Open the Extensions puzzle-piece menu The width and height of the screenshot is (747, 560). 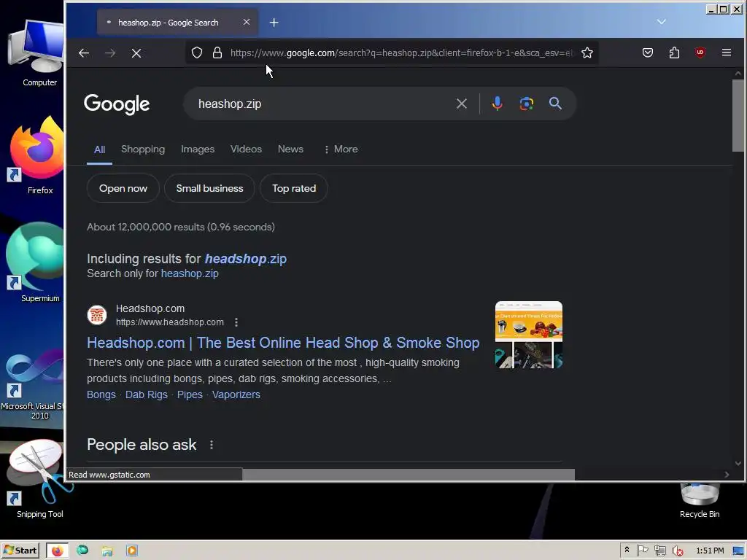[674, 52]
